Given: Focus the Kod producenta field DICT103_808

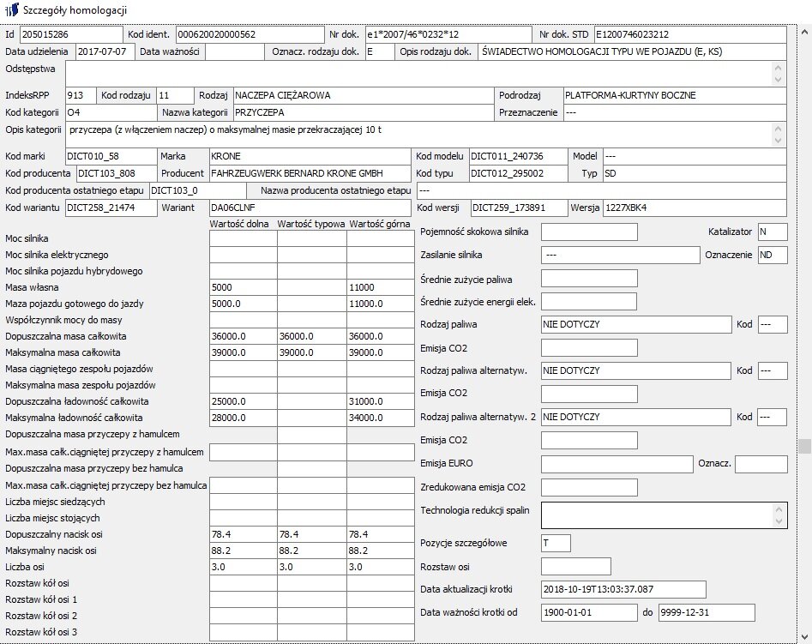Looking at the screenshot, I should (x=117, y=173).
